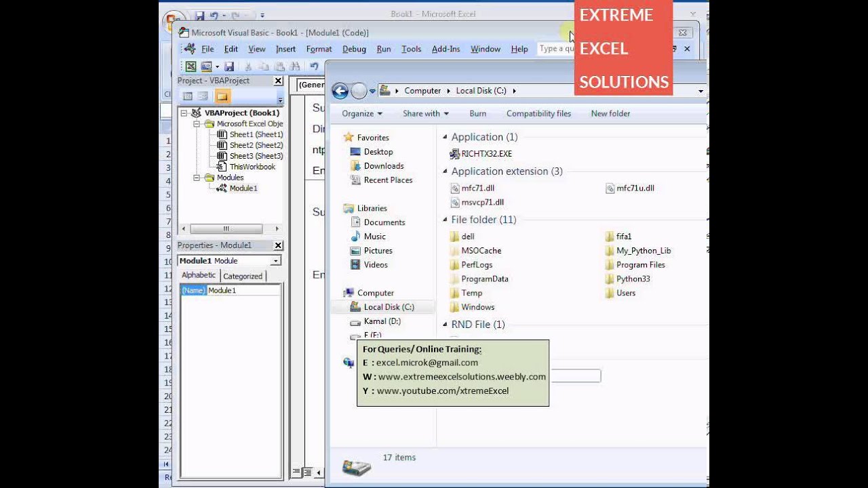Screen dimensions: 868x488
Task: Select Kamal (D:) drive in sidebar
Action: [x=382, y=321]
